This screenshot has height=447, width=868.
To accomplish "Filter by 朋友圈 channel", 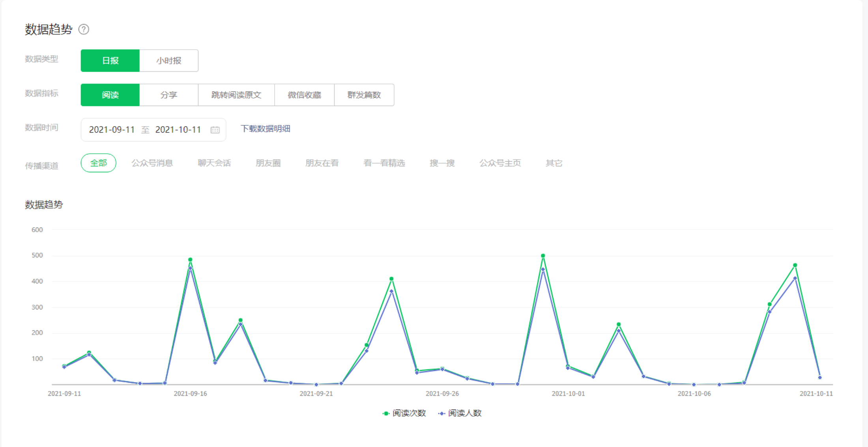I will 268,163.
